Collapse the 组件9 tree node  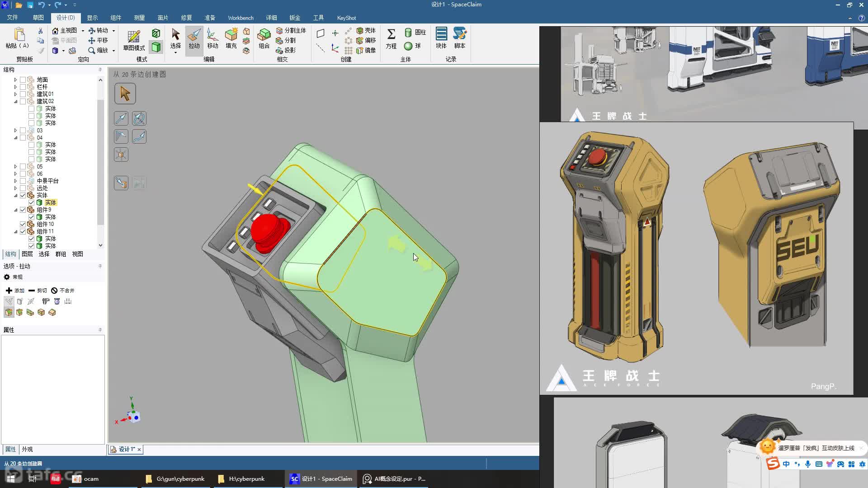coord(15,210)
